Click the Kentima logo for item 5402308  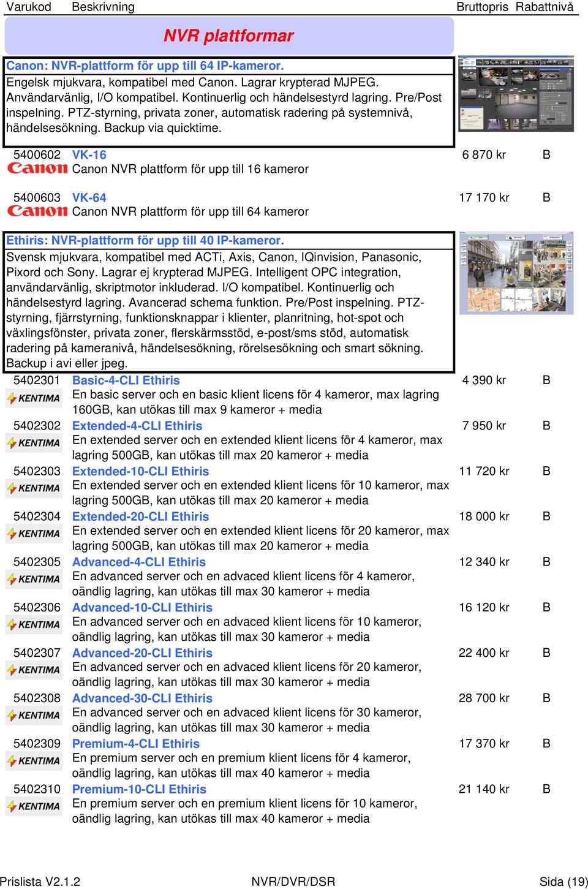pyautogui.click(x=34, y=716)
